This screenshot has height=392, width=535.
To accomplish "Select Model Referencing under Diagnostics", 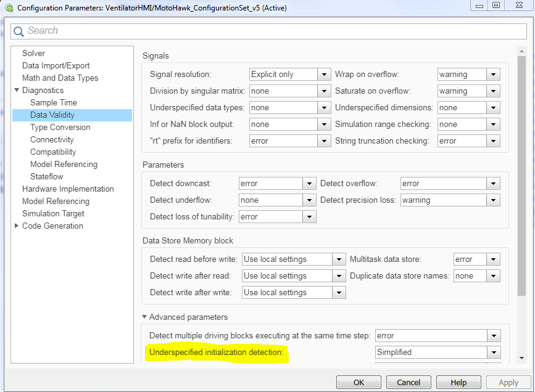I will coord(64,164).
